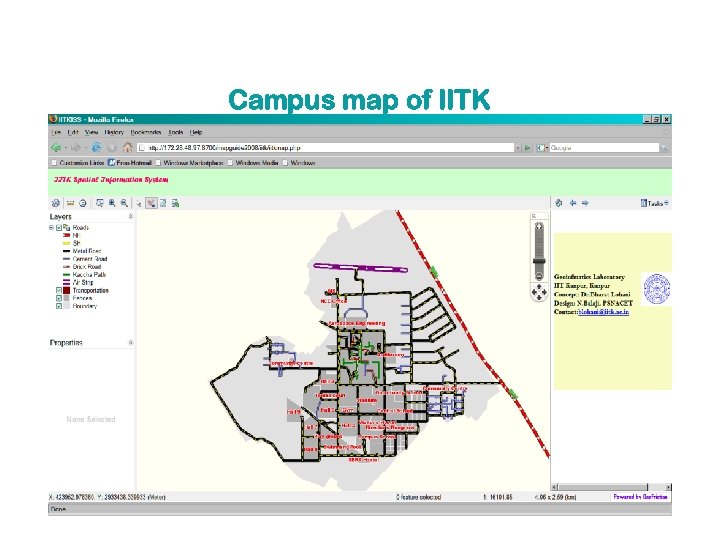The image size is (720, 540).
Task: Click the Metal Road legend entry
Action: pyautogui.click(x=81, y=251)
